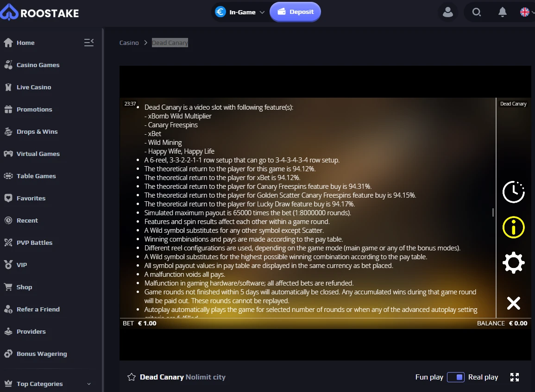Open Virtual Games menu label
This screenshot has height=392, width=535.
(38, 154)
